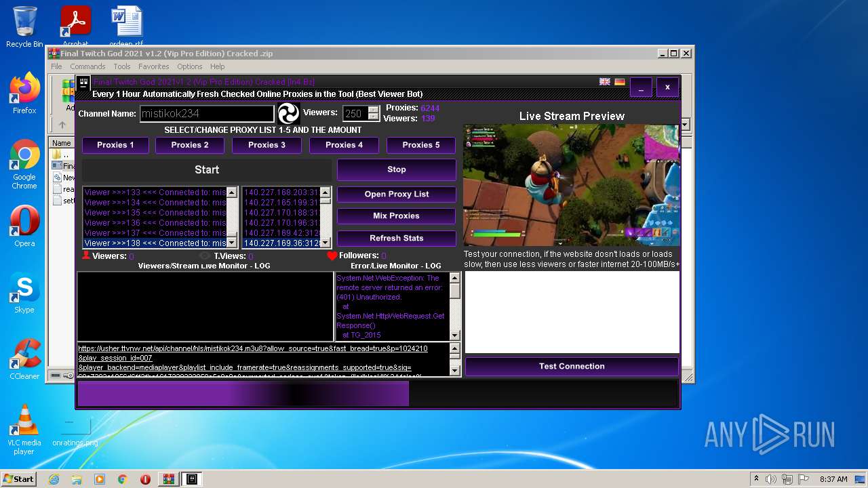Launch Firefox from the desktop
This screenshot has width=868, height=488.
24,94
